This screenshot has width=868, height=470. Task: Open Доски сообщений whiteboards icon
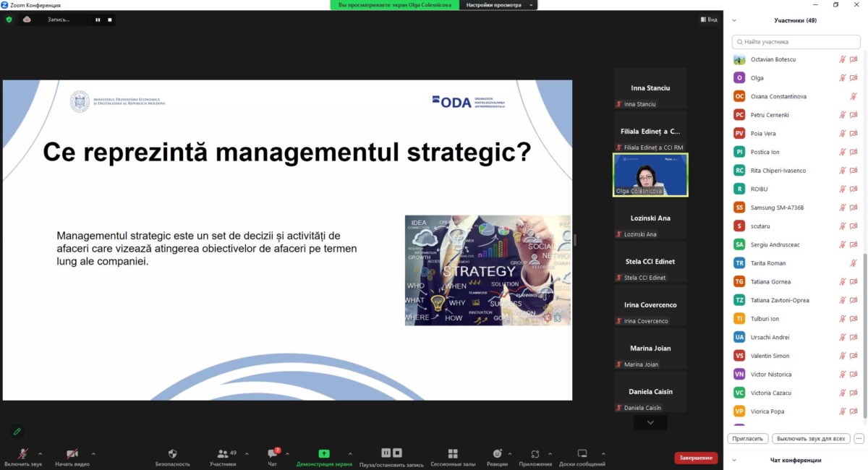point(582,453)
